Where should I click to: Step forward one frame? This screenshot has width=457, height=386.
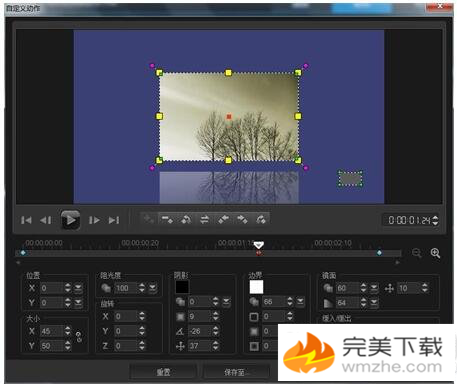pos(94,220)
